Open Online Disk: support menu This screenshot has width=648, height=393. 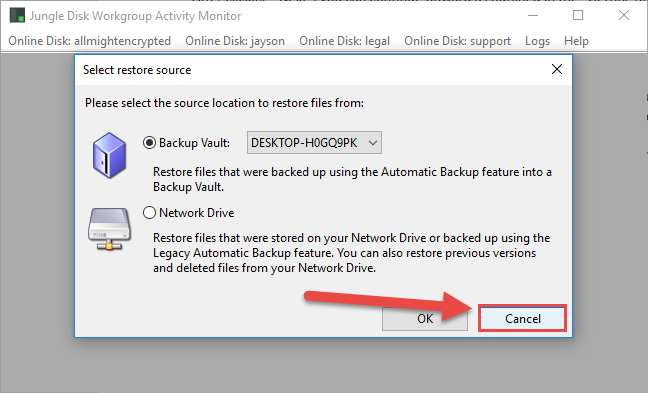click(457, 41)
